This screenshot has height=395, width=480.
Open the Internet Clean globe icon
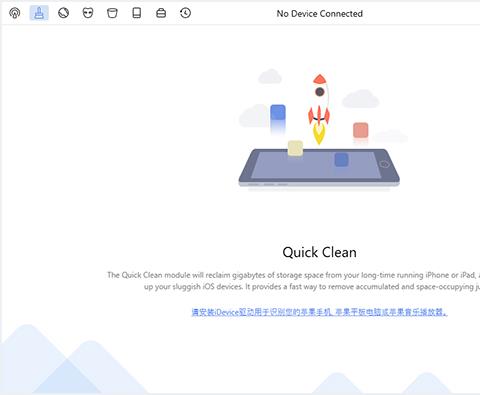(63, 13)
